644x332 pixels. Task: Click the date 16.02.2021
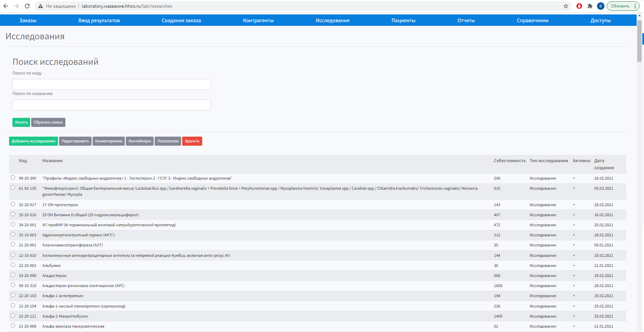[604, 215]
